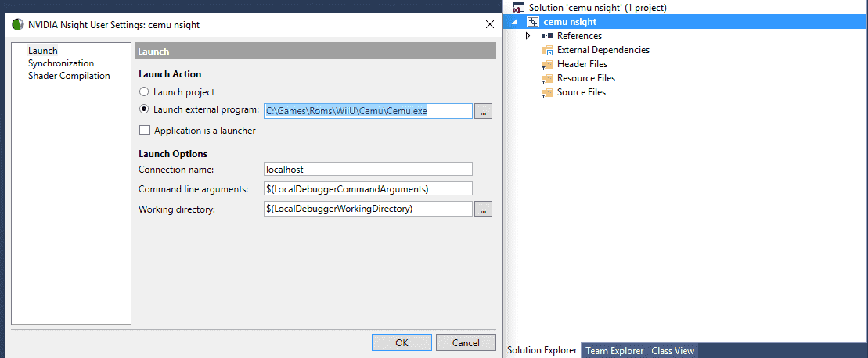This screenshot has height=358, width=868.
Task: Browse for the working directory
Action: [x=483, y=209]
